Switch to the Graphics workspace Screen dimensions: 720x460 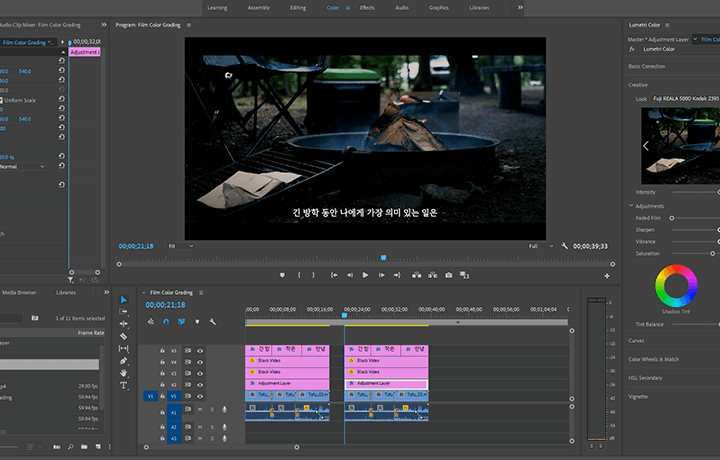coord(439,8)
